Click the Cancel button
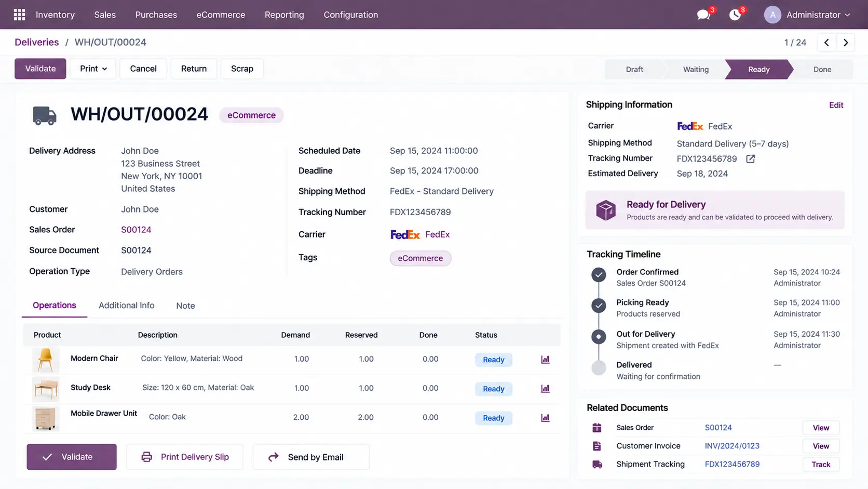Screen dimensions: 868x489 pos(143,69)
